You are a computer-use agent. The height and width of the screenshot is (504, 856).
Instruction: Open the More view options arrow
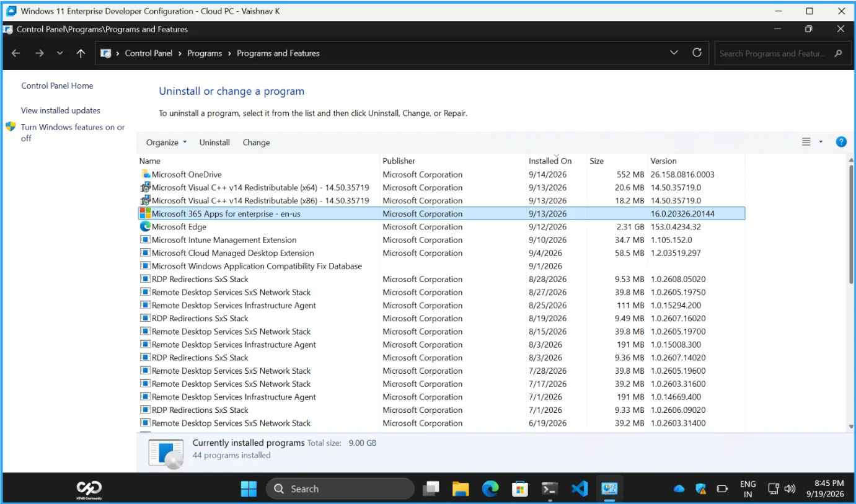point(821,142)
